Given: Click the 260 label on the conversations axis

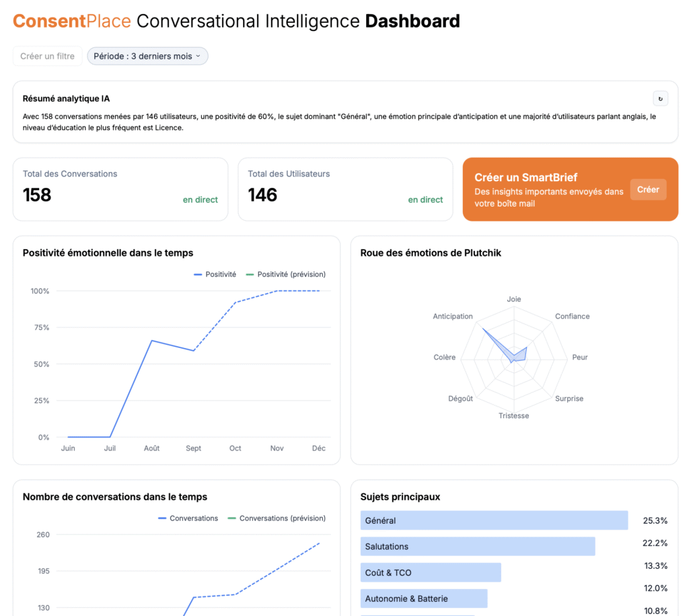Looking at the screenshot, I should coord(43,535).
